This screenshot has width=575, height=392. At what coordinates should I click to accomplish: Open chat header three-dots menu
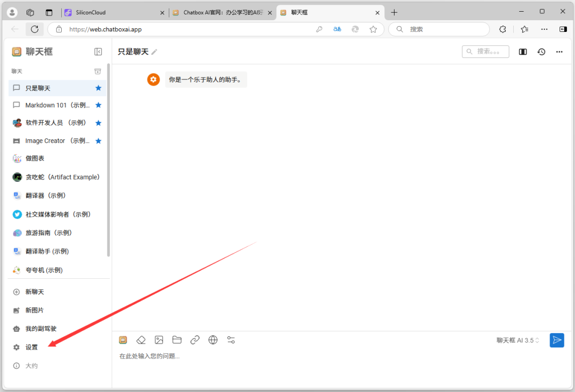click(559, 52)
